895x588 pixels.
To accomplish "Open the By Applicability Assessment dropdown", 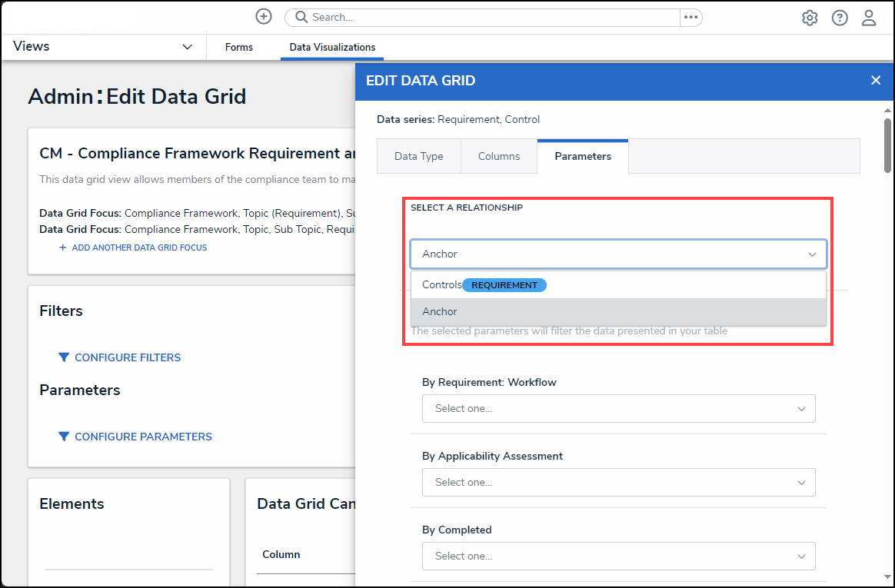I will coord(618,483).
